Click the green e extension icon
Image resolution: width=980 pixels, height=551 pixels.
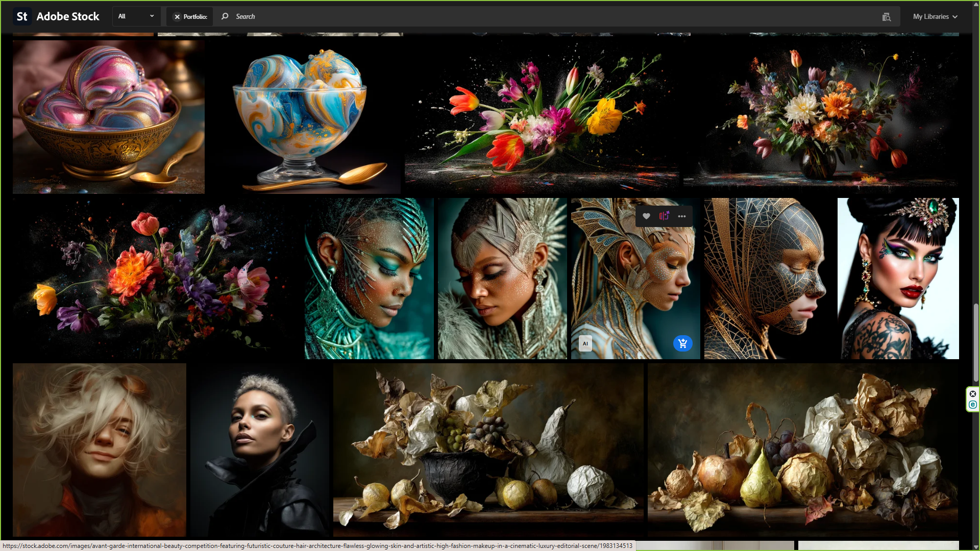pyautogui.click(x=973, y=405)
